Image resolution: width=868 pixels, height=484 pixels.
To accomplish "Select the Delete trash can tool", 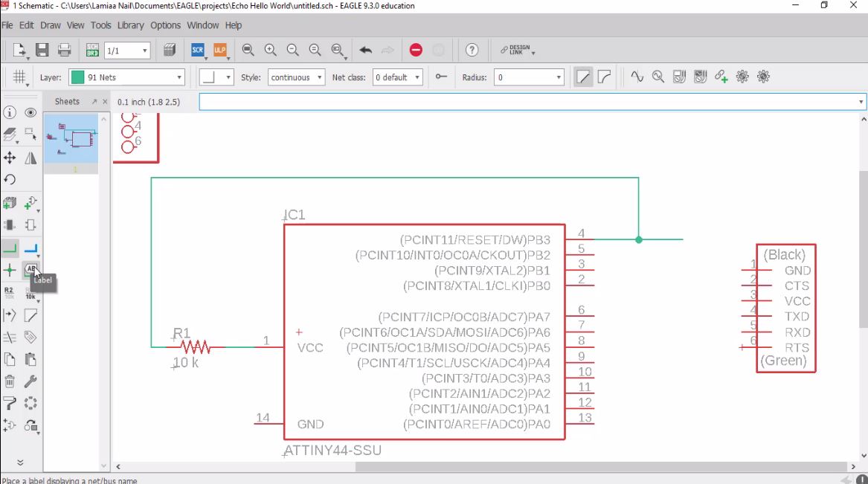I will pyautogui.click(x=10, y=381).
